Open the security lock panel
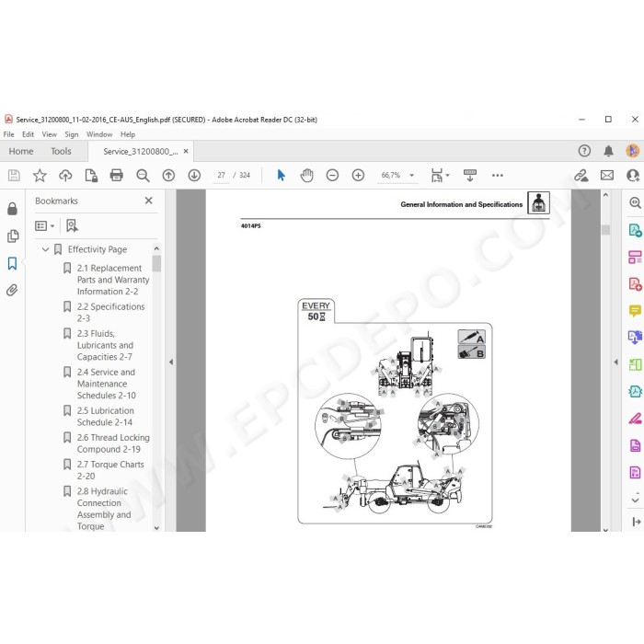644x644 pixels. (x=12, y=209)
